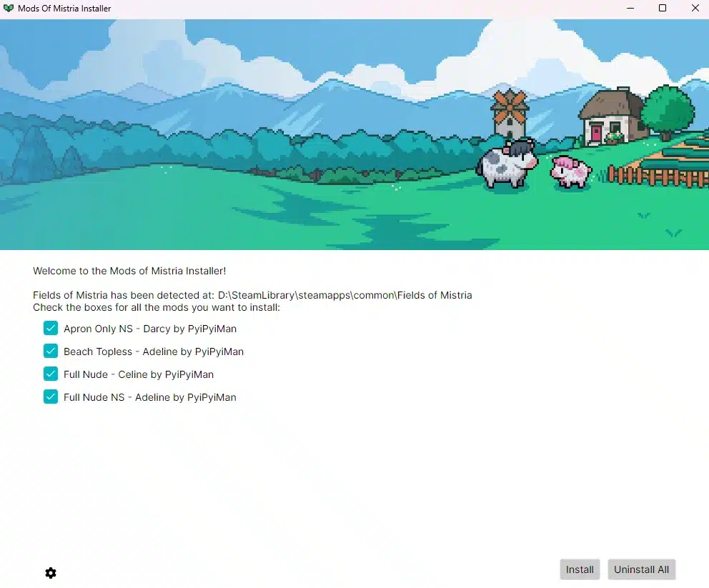This screenshot has width=709, height=588.
Task: Click the Uninstall All button
Action: point(641,569)
